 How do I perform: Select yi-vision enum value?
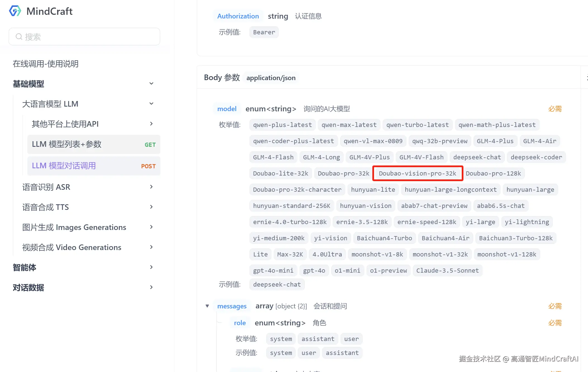pos(330,238)
